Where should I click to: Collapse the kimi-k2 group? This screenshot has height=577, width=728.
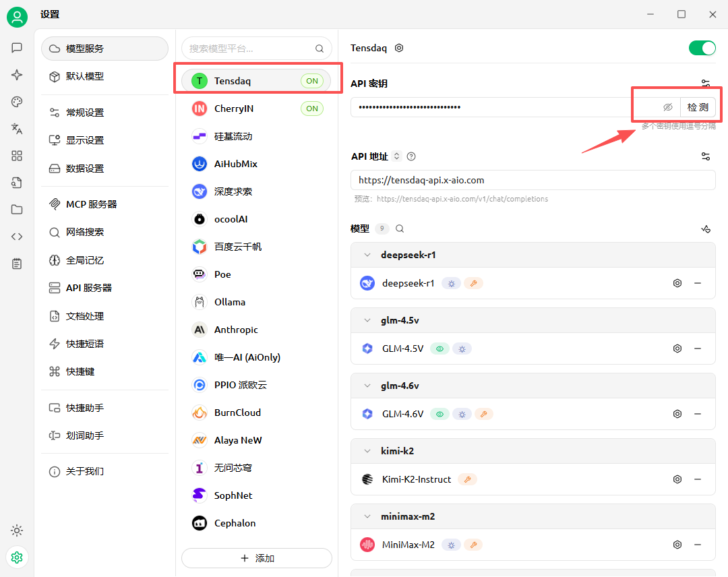(x=367, y=451)
